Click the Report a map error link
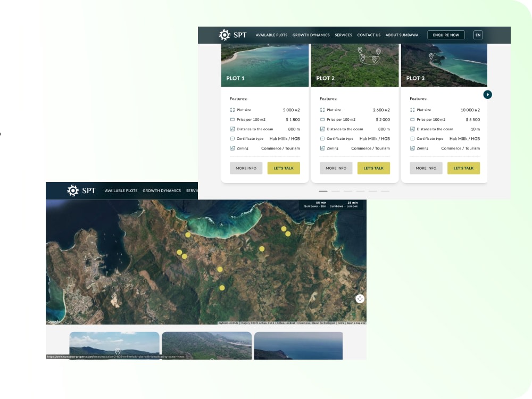This screenshot has height=399, width=532. [x=355, y=323]
